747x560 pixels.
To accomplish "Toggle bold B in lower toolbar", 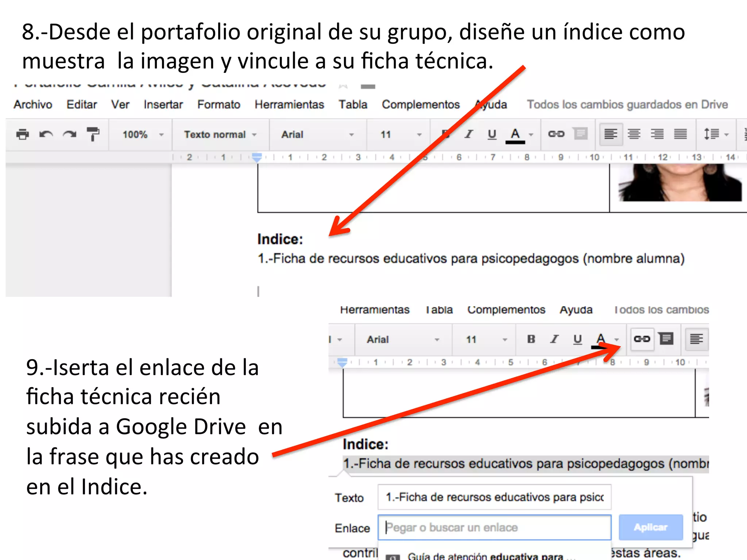I will coord(531,339).
